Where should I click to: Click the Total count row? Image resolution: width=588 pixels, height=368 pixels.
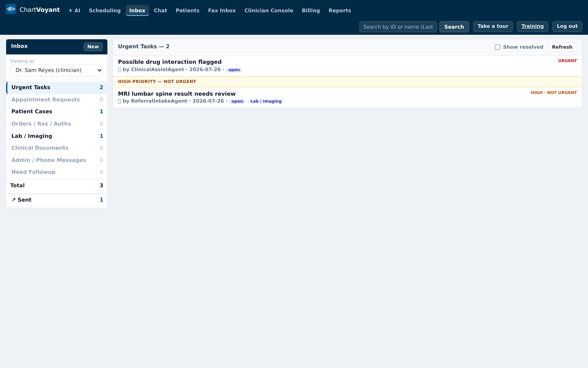coord(57,186)
